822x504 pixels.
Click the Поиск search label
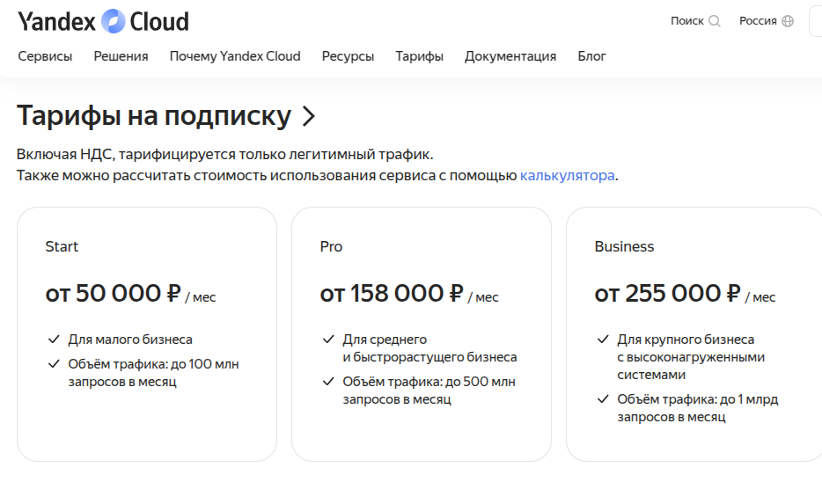686,21
